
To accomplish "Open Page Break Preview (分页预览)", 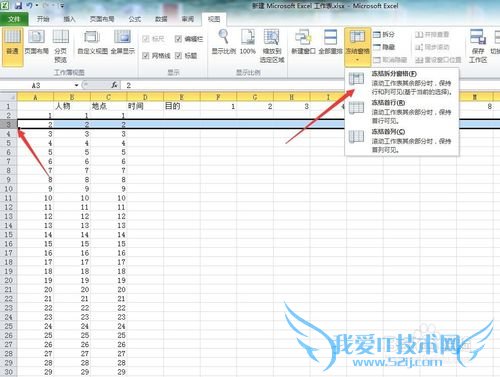I will pos(61,46).
